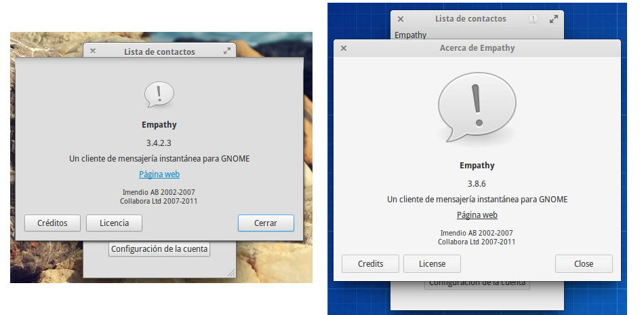This screenshot has width=644, height=315.
Task: Click the Acerca de Empathy title bar
Action: [477, 48]
